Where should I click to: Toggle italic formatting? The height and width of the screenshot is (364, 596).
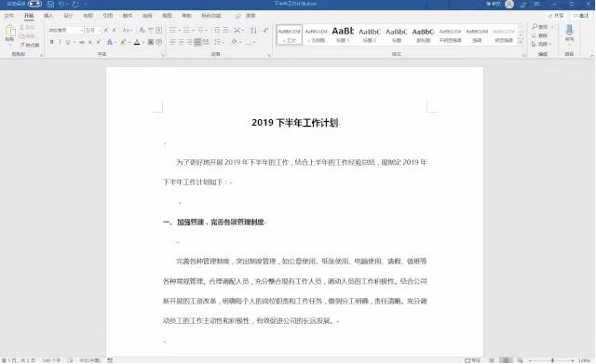pos(60,42)
